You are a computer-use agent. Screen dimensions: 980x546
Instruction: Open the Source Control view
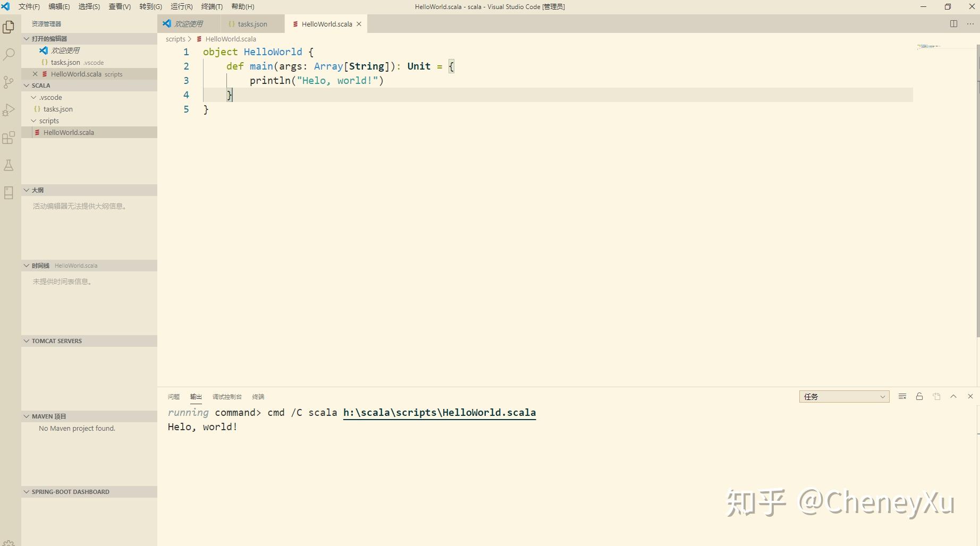point(9,82)
